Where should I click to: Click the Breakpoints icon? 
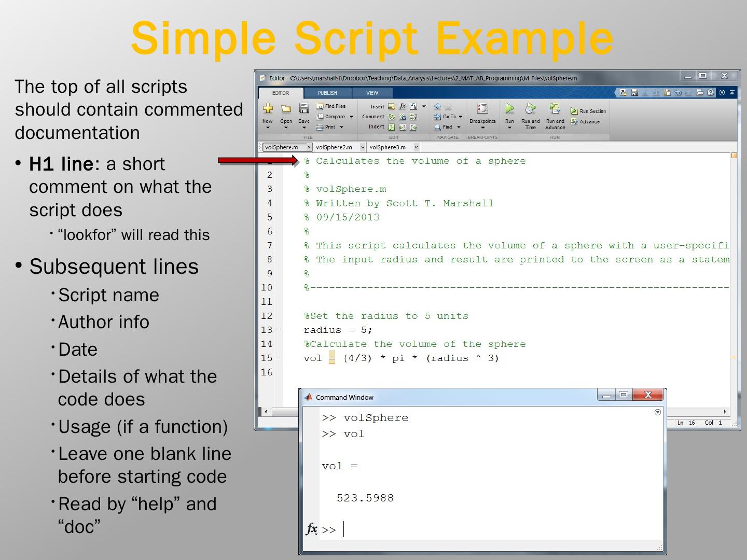[x=482, y=108]
